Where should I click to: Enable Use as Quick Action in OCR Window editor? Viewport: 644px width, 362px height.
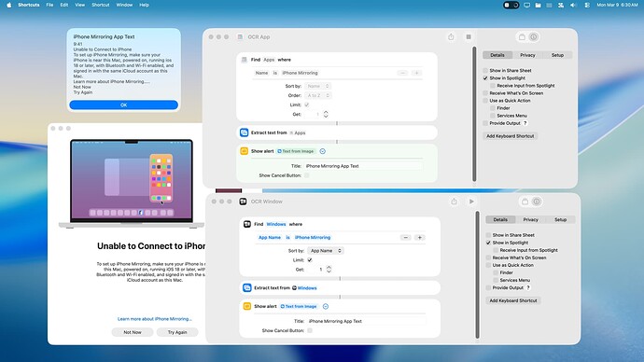[x=488, y=265]
